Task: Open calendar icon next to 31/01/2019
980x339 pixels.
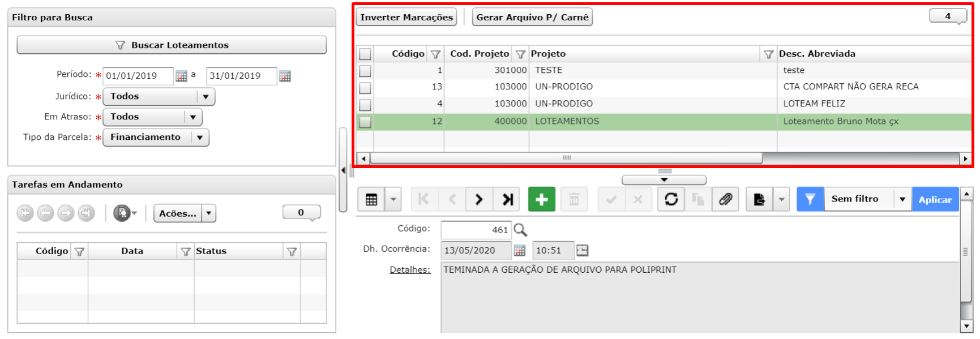Action: pyautogui.click(x=285, y=76)
